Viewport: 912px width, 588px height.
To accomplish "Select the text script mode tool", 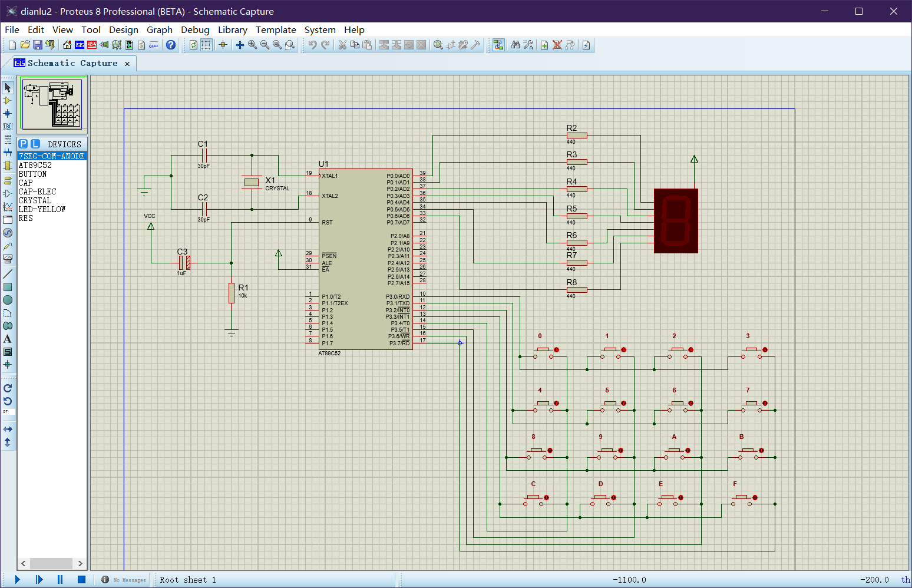I will tap(8, 139).
